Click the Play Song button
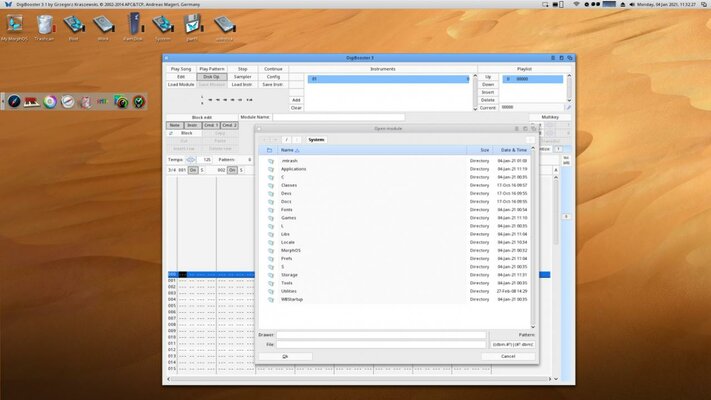 181,69
